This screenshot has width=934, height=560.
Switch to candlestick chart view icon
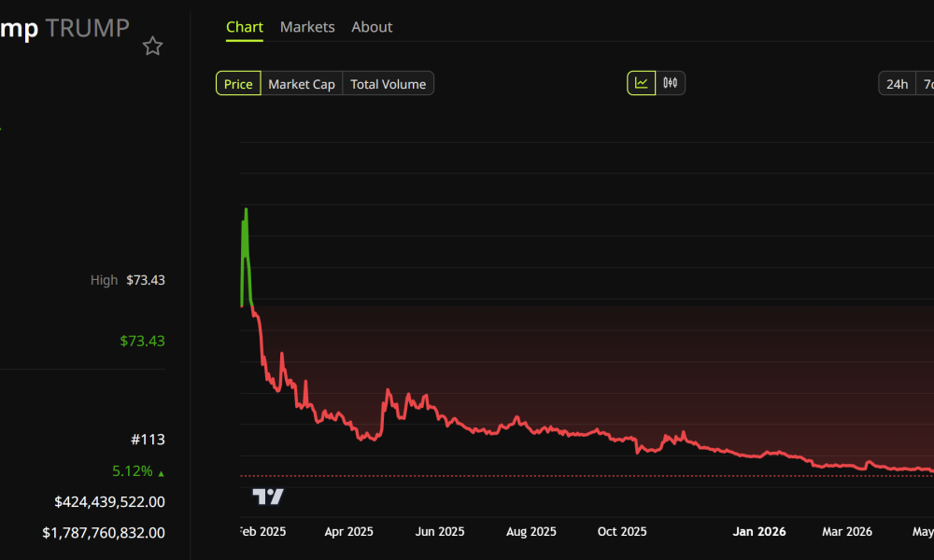click(x=670, y=83)
